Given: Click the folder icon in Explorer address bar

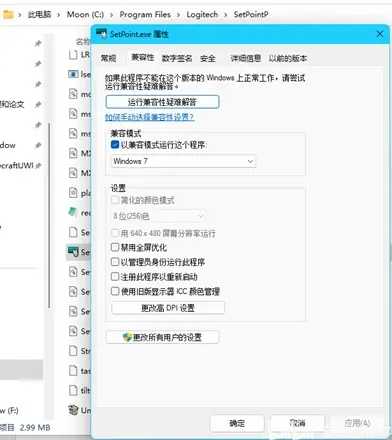Looking at the screenshot, I should [8, 15].
